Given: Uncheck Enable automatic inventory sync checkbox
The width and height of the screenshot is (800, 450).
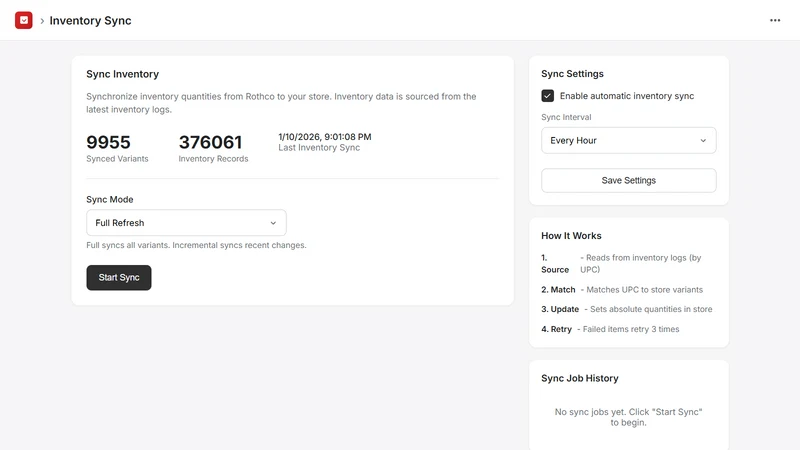Looking at the screenshot, I should click(x=547, y=96).
